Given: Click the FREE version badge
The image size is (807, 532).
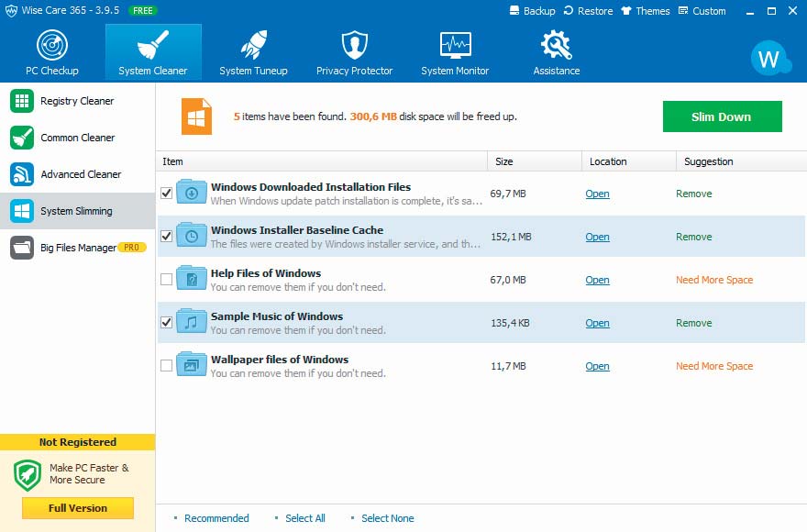Looking at the screenshot, I should pos(142,10).
